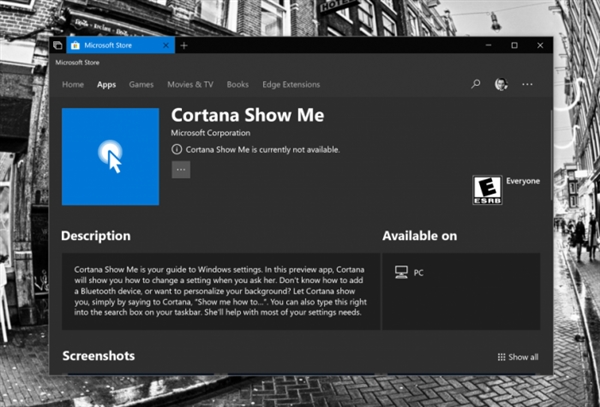Viewport: 600px width, 407px height.
Task: Click the tab sets icon left of tab
Action: coord(58,46)
